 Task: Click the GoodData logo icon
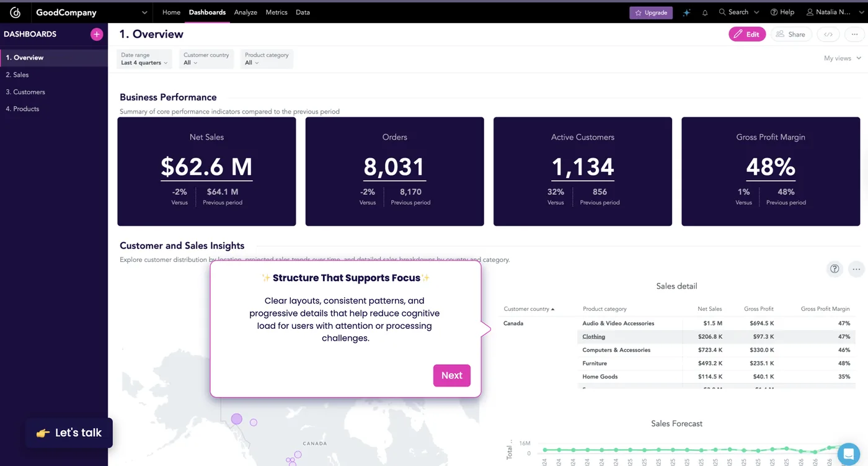pyautogui.click(x=15, y=12)
